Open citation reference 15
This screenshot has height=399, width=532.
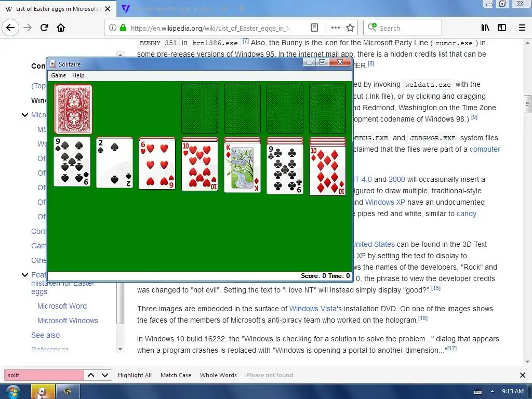click(x=436, y=288)
